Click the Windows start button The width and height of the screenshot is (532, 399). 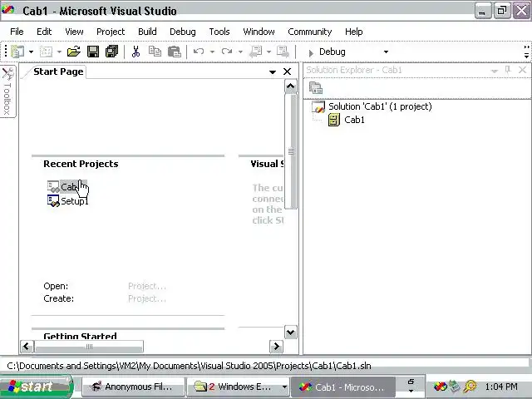click(x=37, y=387)
